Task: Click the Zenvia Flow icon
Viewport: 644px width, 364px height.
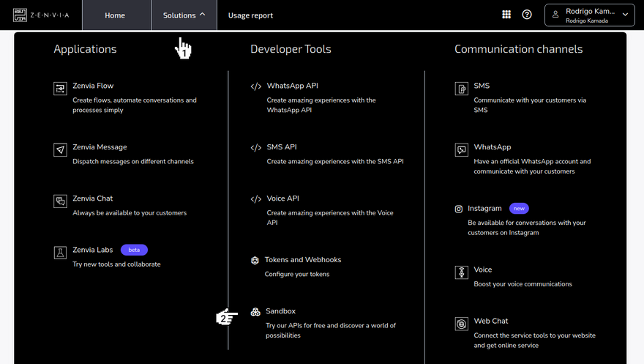Action: (60, 89)
